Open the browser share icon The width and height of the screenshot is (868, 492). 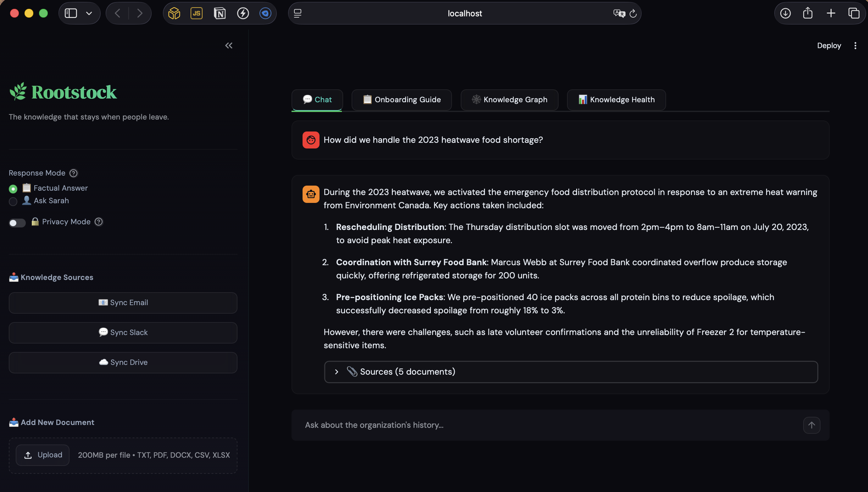point(808,14)
